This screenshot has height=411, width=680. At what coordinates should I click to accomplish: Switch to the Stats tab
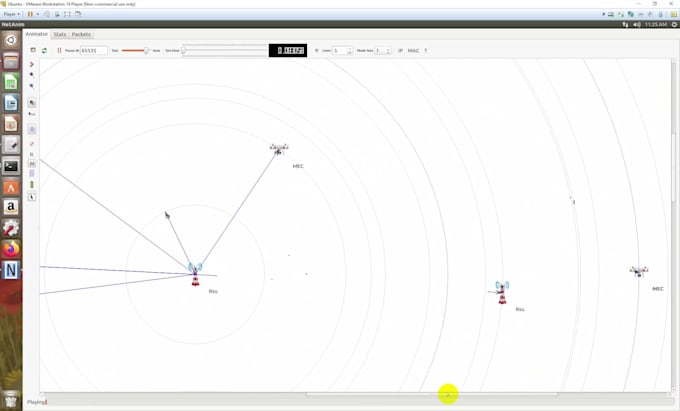(x=60, y=34)
